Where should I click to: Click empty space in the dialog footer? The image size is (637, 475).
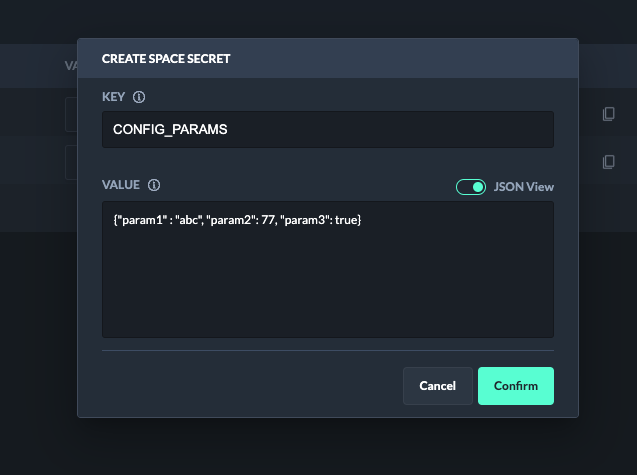click(250, 385)
